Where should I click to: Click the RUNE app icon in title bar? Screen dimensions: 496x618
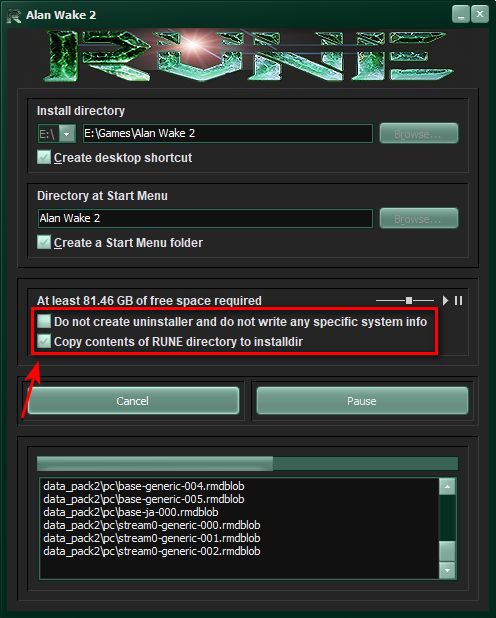pyautogui.click(x=14, y=16)
